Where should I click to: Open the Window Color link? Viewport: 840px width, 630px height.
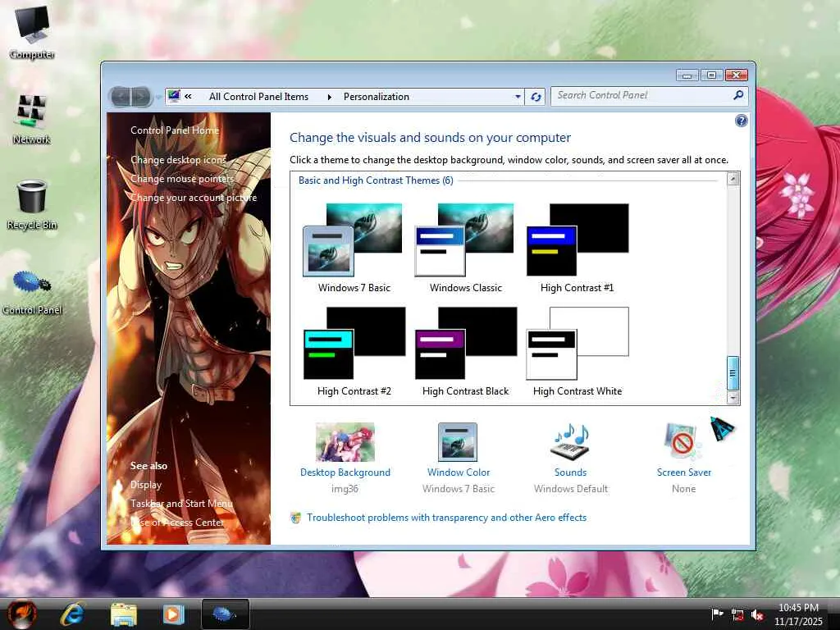coord(458,472)
